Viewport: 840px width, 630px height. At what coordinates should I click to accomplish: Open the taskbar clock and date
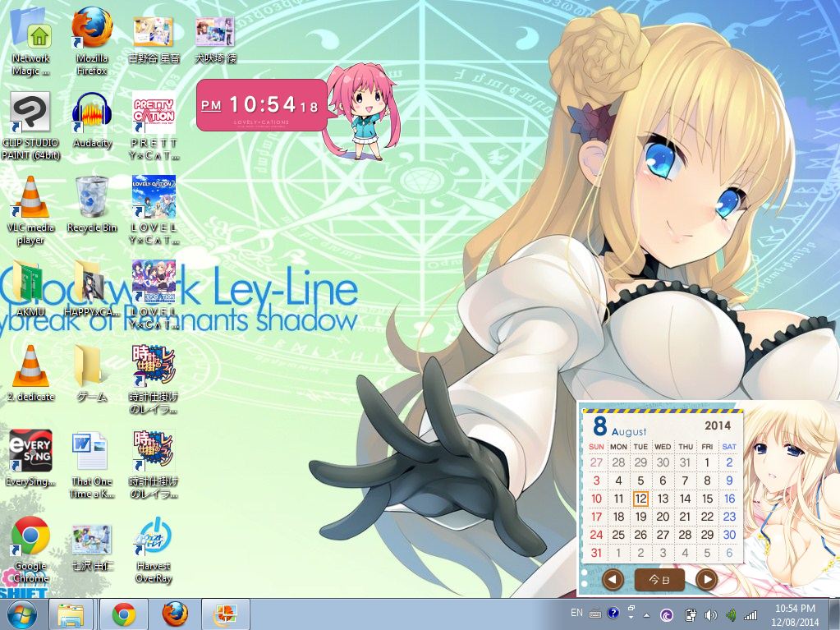(x=796, y=615)
